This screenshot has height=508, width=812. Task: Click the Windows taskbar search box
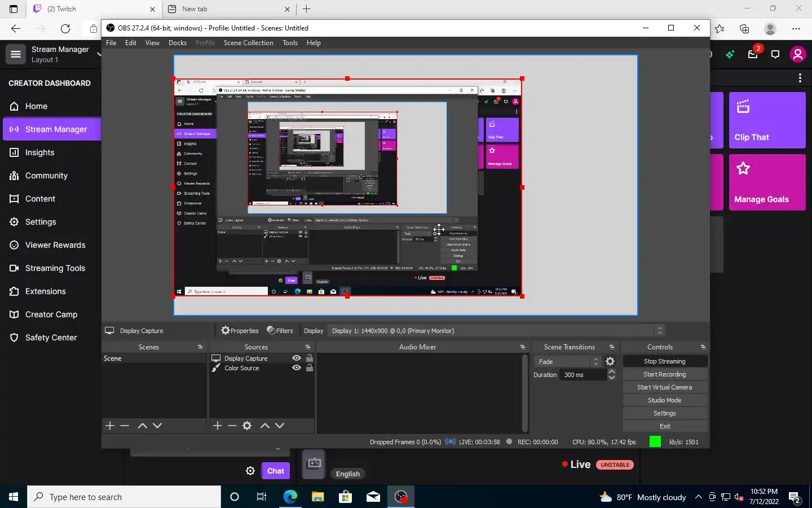click(124, 497)
